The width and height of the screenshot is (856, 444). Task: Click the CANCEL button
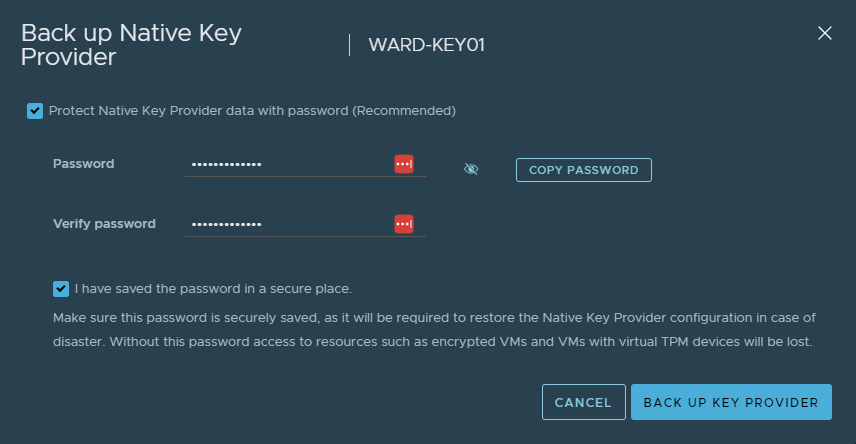click(584, 402)
